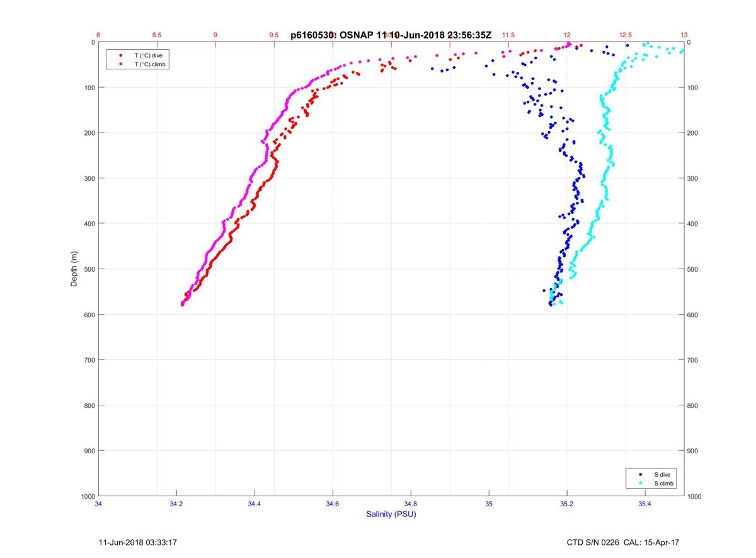Click the '600' tick on the right depth axis
This screenshot has width=756, height=558.
coord(694,315)
